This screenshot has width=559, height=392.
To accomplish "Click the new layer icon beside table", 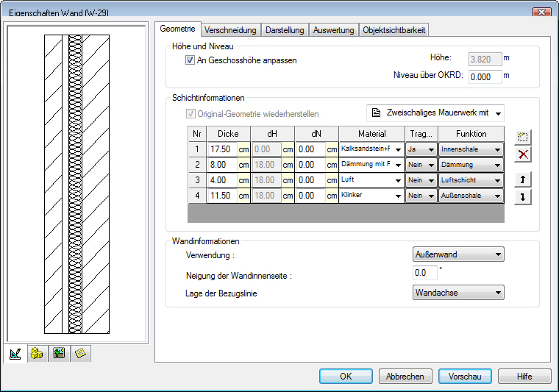I will tap(523, 137).
